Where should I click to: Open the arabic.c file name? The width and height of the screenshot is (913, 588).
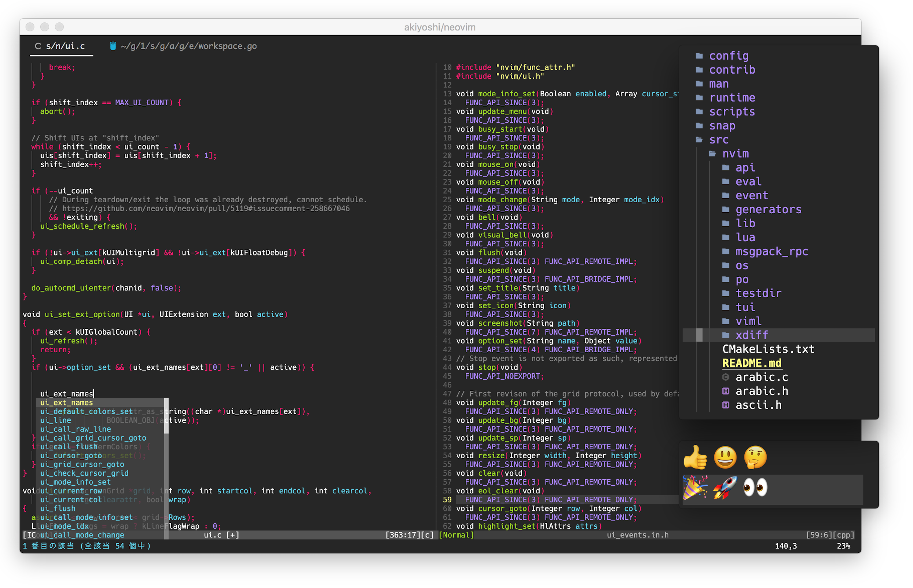coord(762,378)
